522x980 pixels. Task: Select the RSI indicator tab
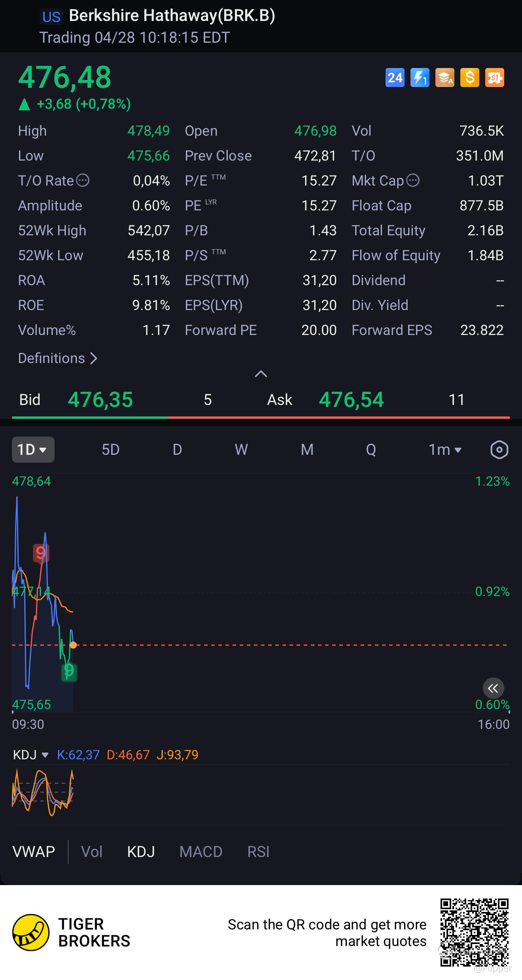[259, 851]
